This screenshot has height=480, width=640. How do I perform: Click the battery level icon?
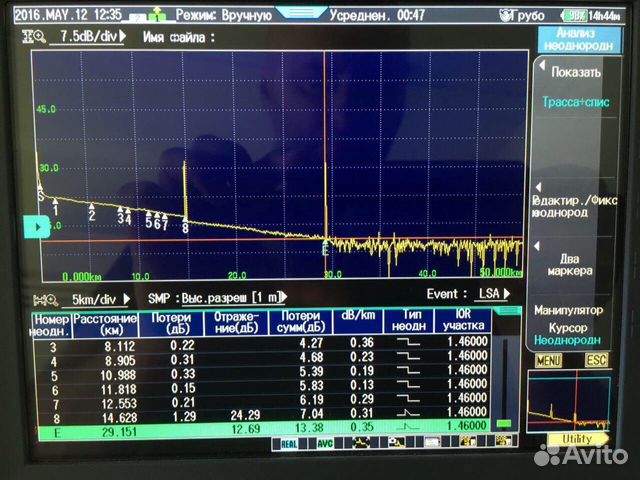[575, 16]
